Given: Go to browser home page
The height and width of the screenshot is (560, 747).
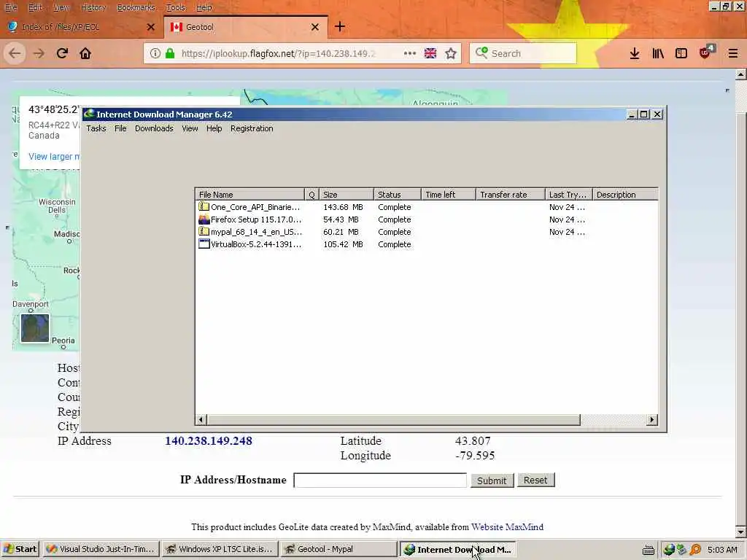Looking at the screenshot, I should click(85, 53).
